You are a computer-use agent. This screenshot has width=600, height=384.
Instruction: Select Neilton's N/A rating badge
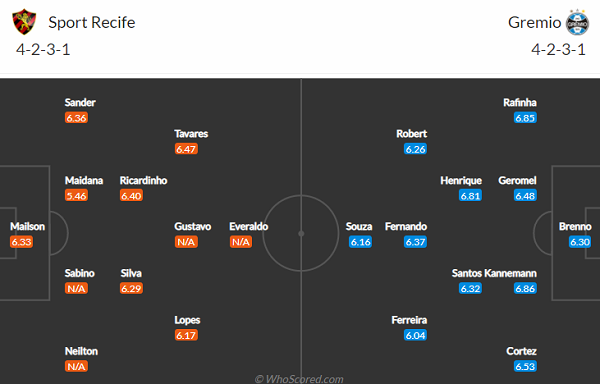point(76,366)
